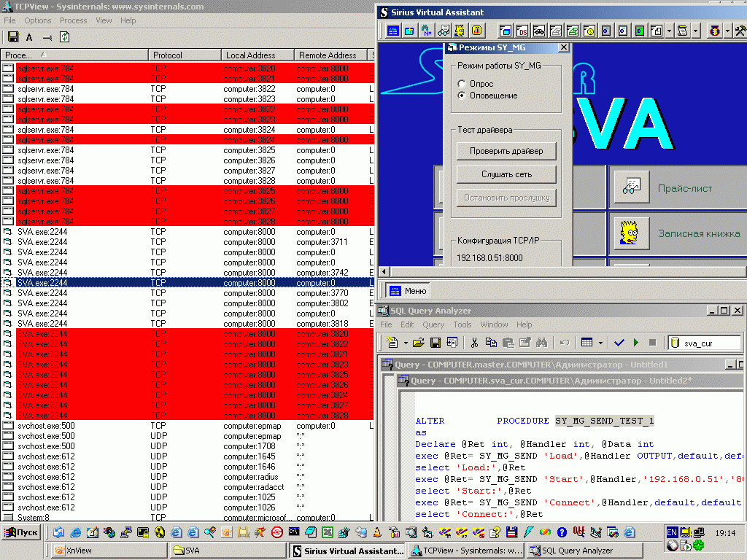Click the car document icon in Sirius toolbar
This screenshot has height=560, width=747.
(x=539, y=31)
